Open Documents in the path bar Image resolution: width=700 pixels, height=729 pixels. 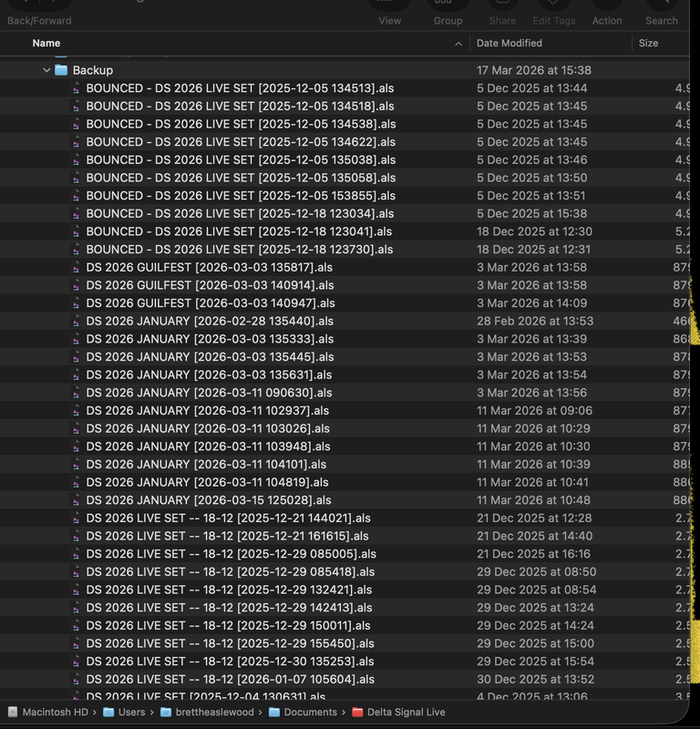point(310,712)
